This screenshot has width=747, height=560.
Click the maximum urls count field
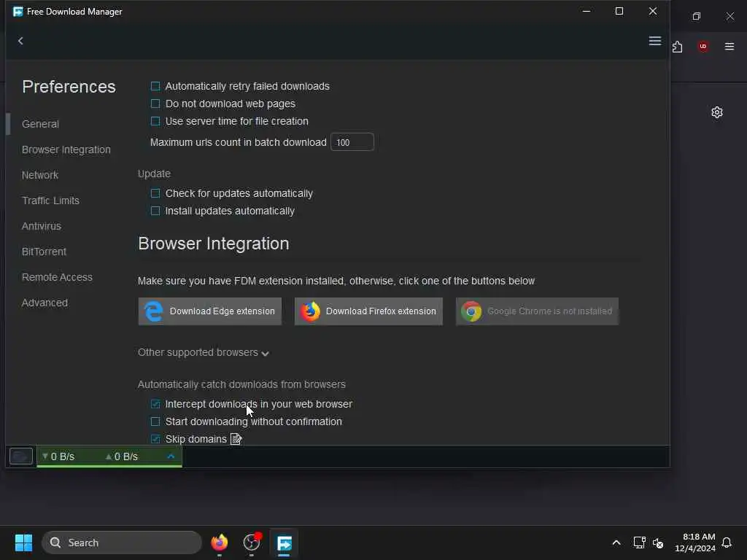(x=352, y=142)
